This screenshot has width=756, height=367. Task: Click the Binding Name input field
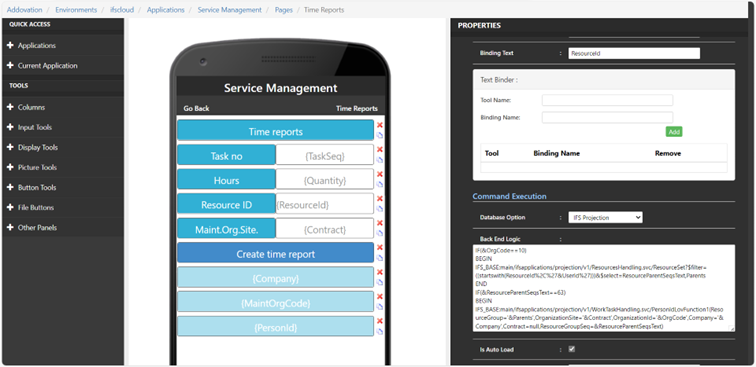pos(608,117)
